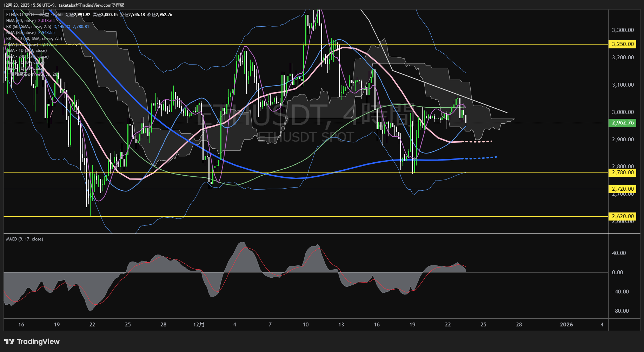The width and height of the screenshot is (644, 352).
Task: Click the yellow 2,620.00 price level tag
Action: pyautogui.click(x=623, y=216)
